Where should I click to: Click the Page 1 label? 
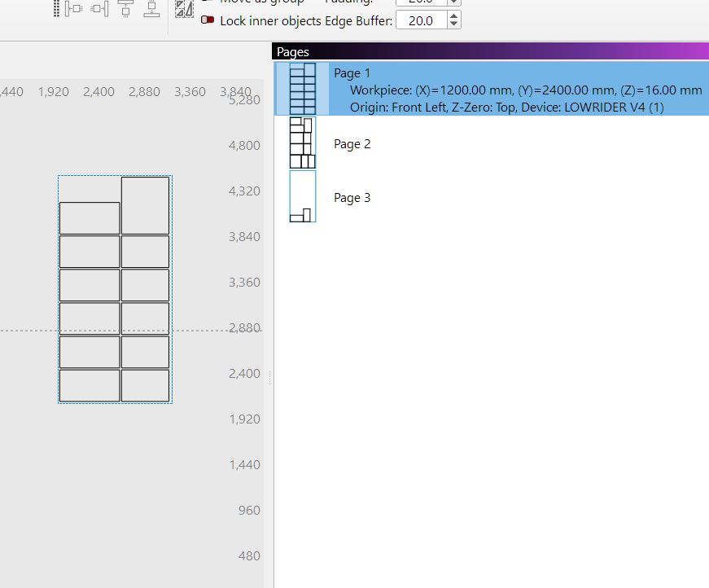tap(352, 73)
